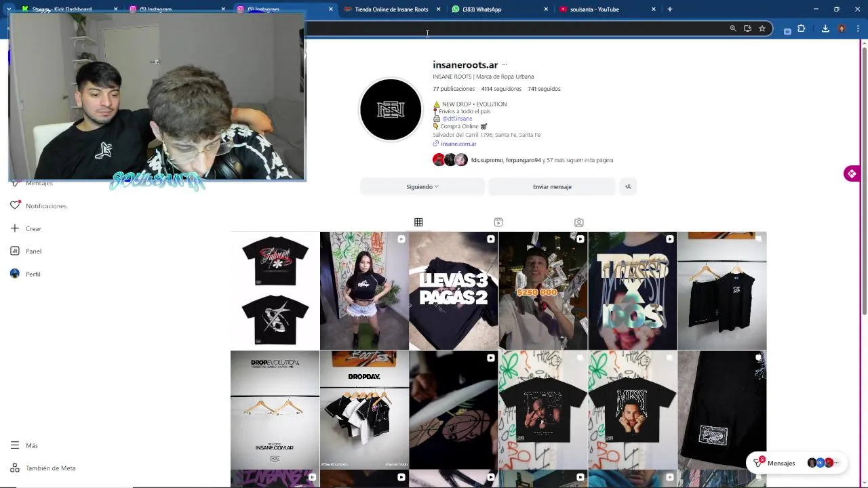Click the browser profile avatar icon
This screenshot has width=868, height=488.
pyautogui.click(x=842, y=28)
